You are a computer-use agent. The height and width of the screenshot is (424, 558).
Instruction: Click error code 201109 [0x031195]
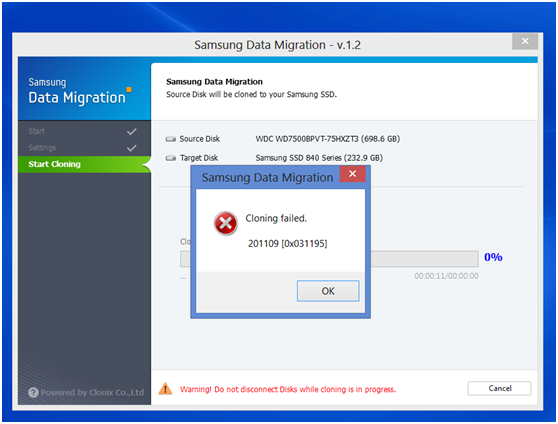click(x=288, y=244)
